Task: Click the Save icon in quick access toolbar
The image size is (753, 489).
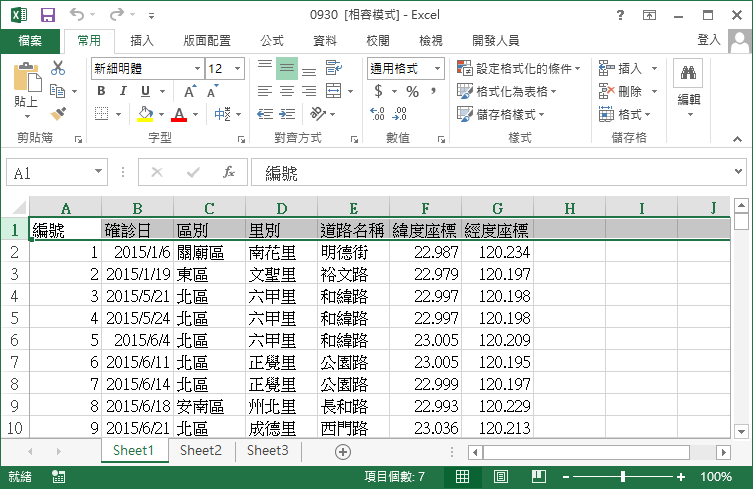Action: 48,15
